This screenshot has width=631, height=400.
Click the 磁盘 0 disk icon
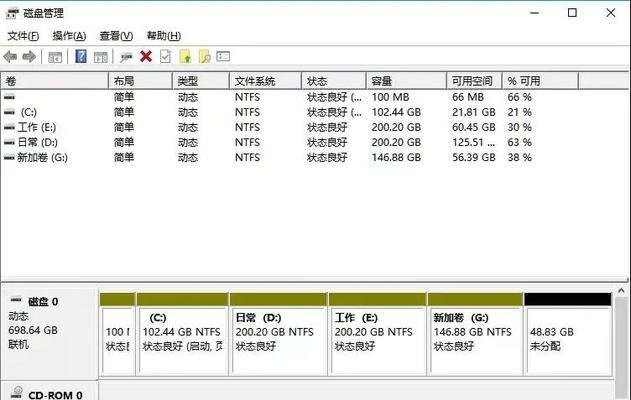(16, 300)
